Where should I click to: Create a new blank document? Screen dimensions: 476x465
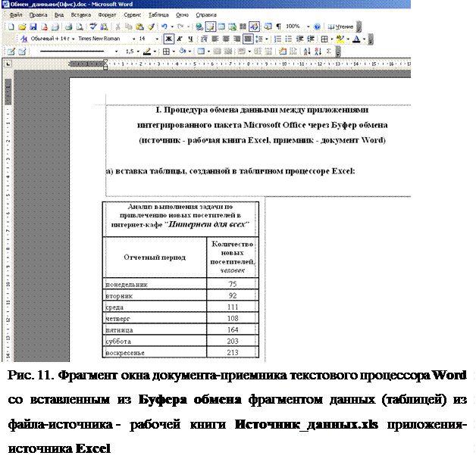11,27
